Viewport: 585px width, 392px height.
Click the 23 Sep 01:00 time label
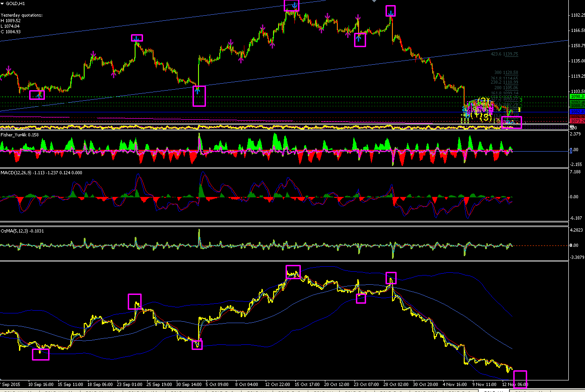pos(130,384)
